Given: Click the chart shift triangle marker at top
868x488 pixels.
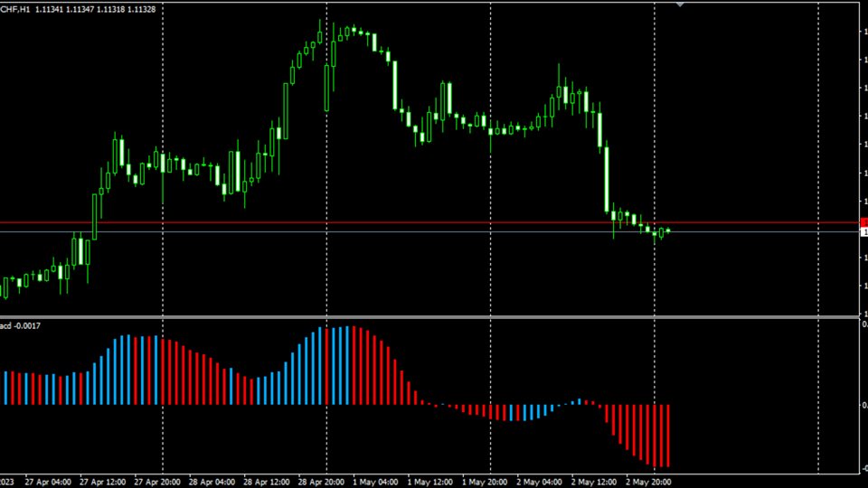Looking at the screenshot, I should (x=680, y=5).
